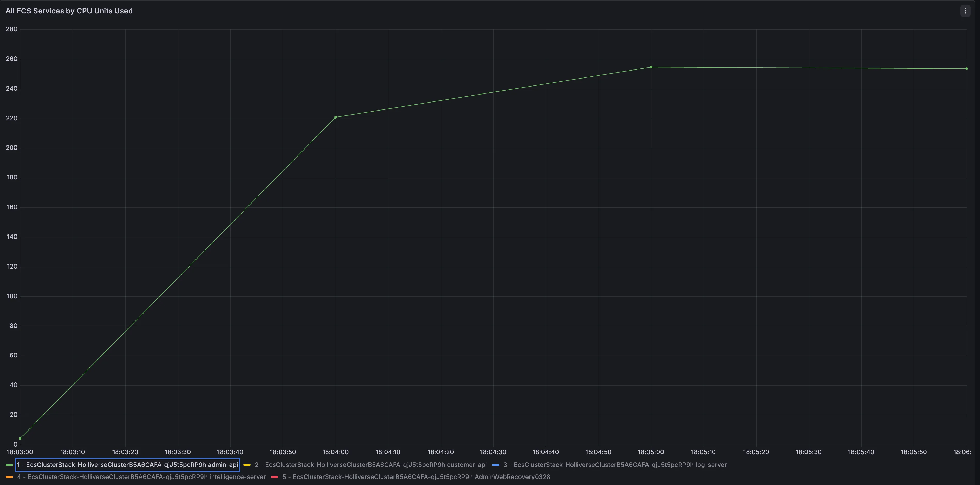The image size is (980, 485).
Task: Click the 100 y-axis label
Action: 12,296
